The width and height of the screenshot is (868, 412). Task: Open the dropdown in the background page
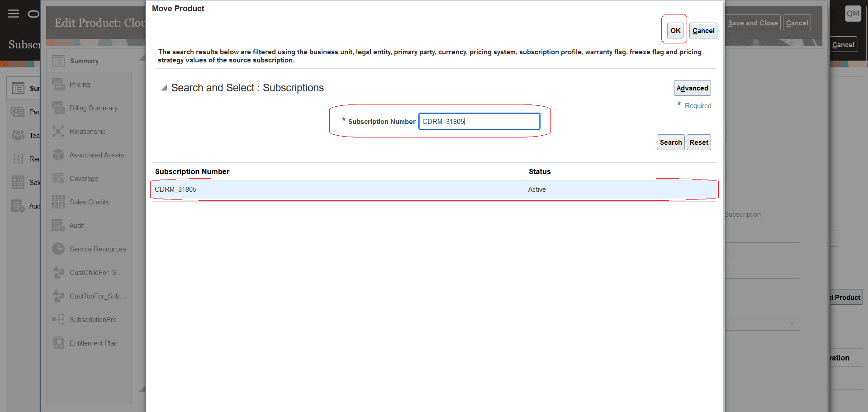tap(792, 323)
